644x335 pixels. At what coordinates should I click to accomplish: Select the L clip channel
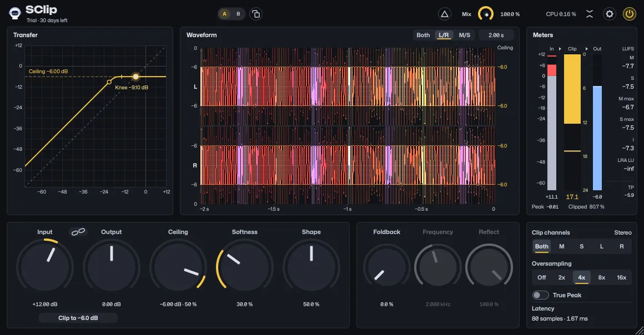point(602,246)
